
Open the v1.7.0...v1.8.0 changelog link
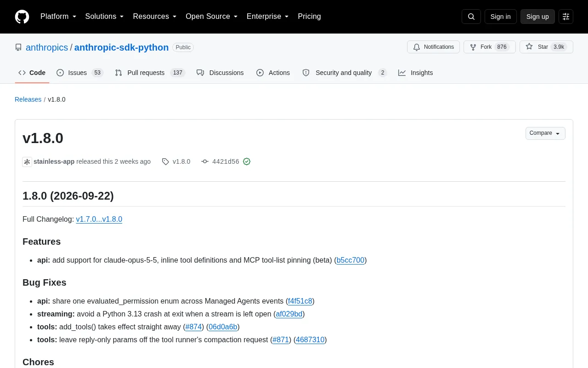(x=99, y=219)
